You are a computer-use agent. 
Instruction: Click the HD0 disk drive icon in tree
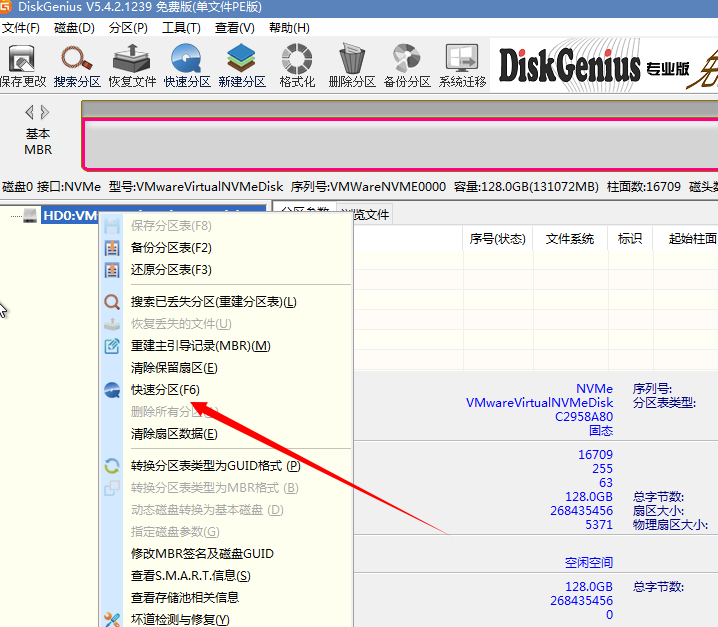(30, 215)
